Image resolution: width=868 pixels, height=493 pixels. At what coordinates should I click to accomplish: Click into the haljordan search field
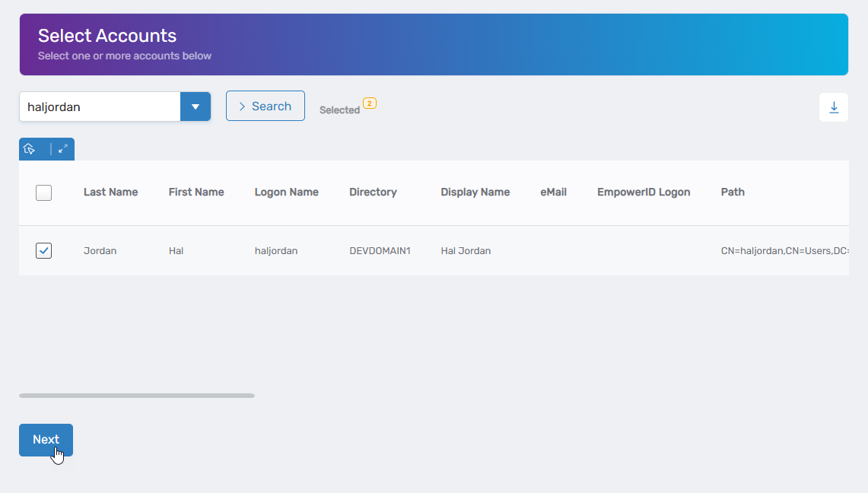point(99,107)
